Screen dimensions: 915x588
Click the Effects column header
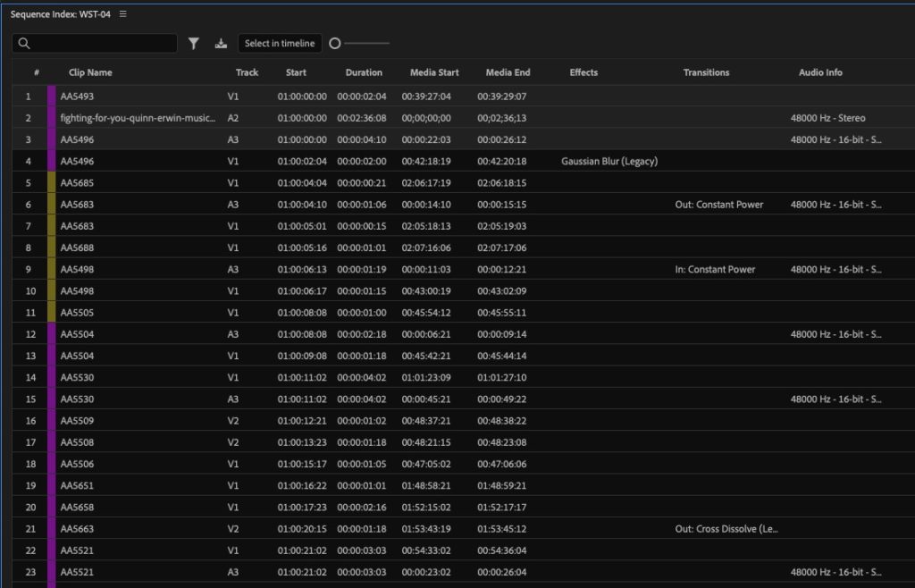583,72
